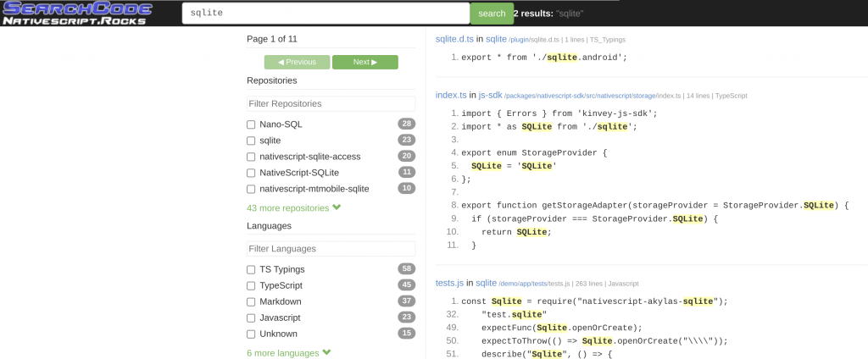This screenshot has height=359, width=868.
Task: Expand 6 more languages
Action: (289, 353)
